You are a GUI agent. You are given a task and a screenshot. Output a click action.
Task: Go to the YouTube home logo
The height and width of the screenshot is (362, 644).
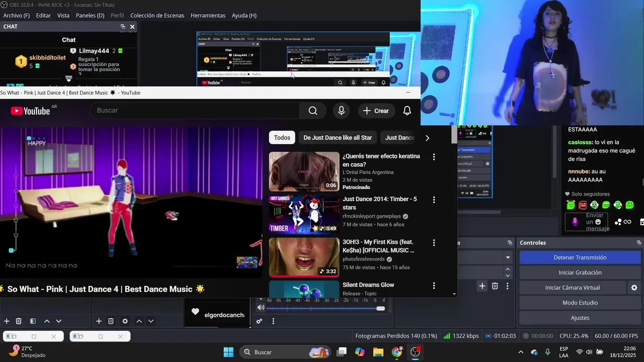[30, 111]
